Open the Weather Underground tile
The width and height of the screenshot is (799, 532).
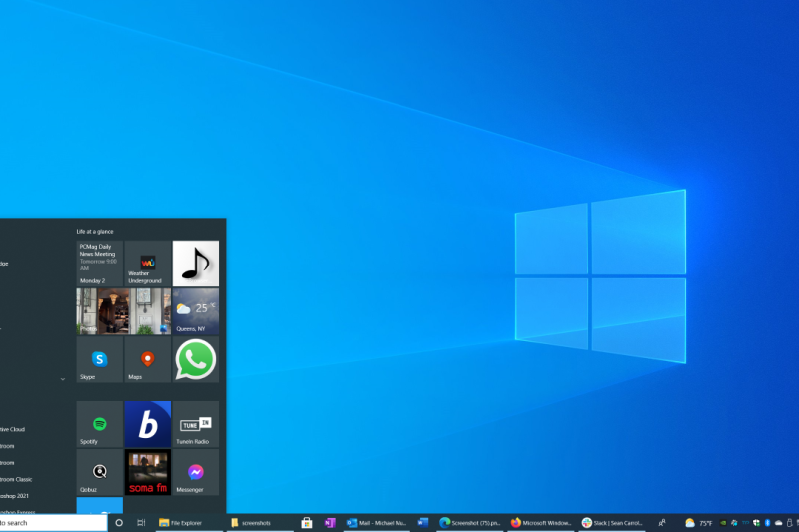tap(147, 264)
